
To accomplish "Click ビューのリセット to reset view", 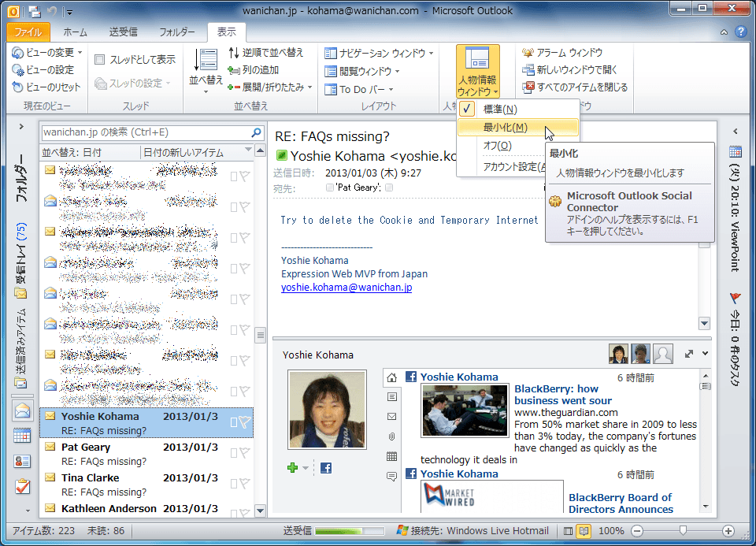I will [x=46, y=87].
